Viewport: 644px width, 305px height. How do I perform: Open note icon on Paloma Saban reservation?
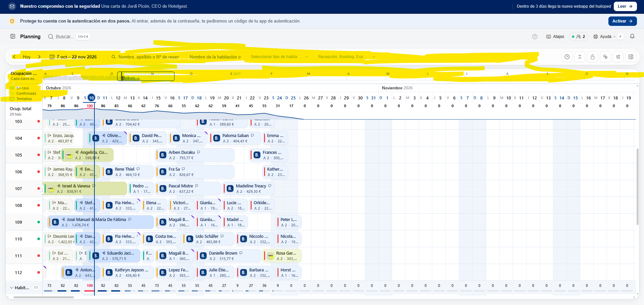click(252, 135)
